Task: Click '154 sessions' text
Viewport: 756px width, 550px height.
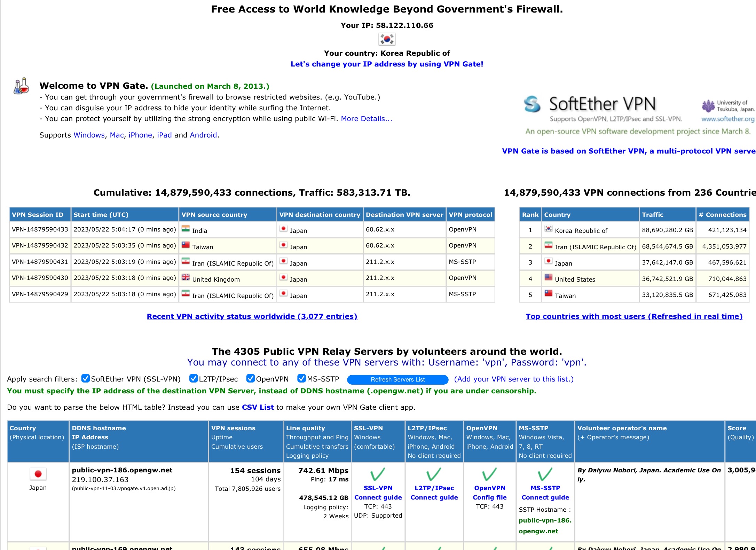Action: click(x=255, y=471)
